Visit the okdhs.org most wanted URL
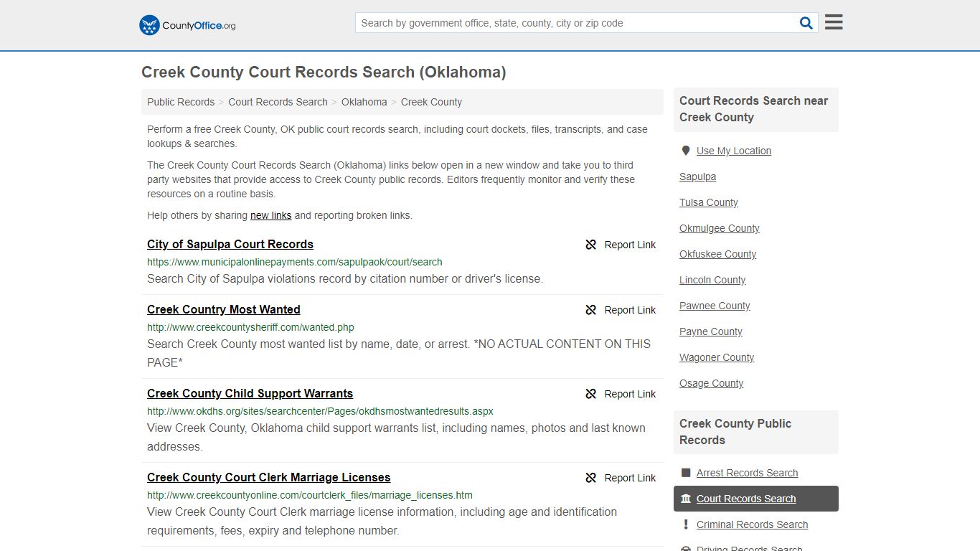980x551 pixels. 320,411
